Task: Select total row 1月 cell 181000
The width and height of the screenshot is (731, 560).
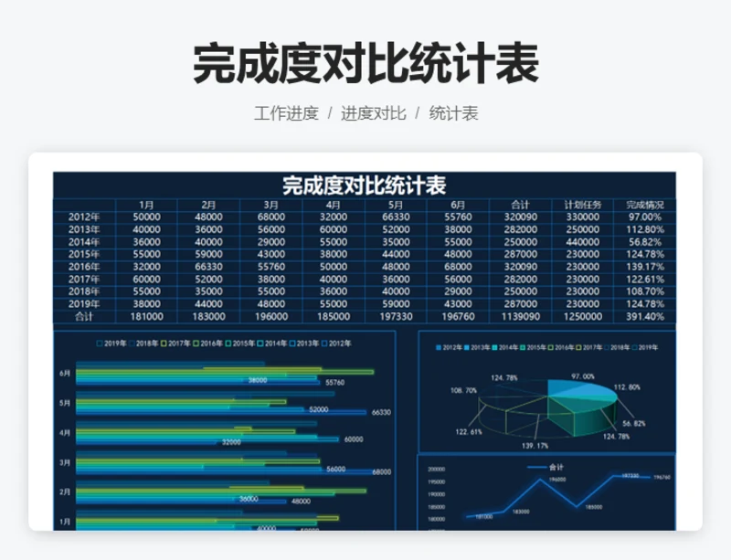Action: [146, 317]
